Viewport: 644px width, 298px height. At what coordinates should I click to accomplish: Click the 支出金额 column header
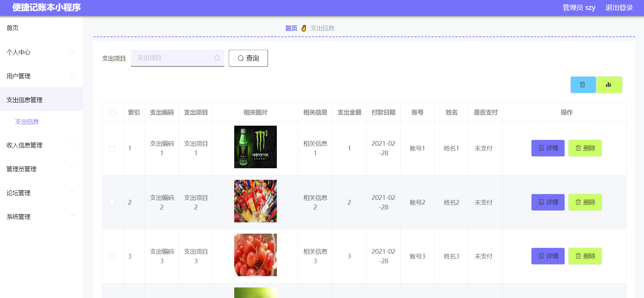coord(349,112)
